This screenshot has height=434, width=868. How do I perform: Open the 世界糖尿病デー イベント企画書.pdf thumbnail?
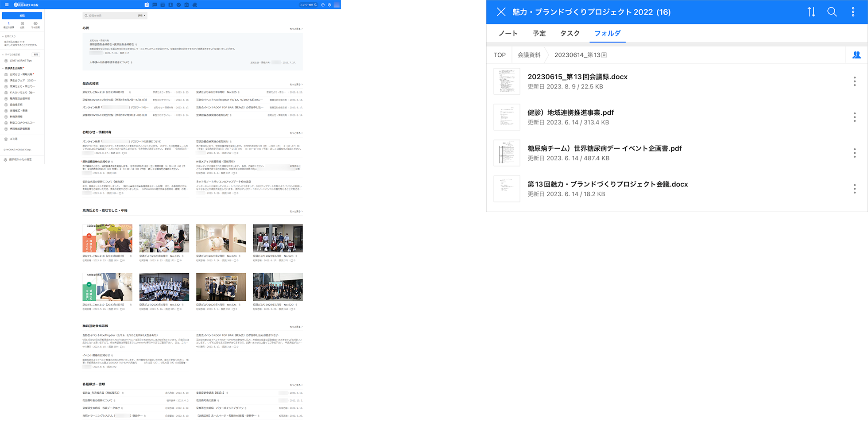(507, 153)
